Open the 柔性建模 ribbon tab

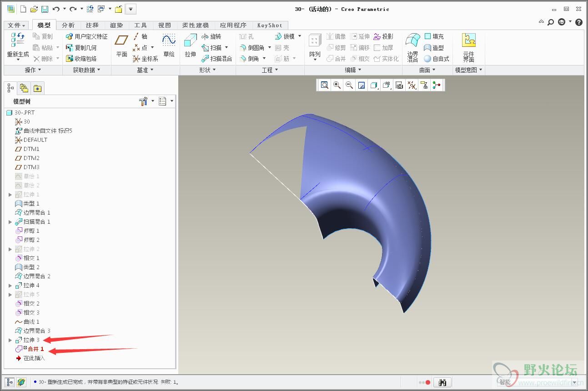(x=196, y=25)
